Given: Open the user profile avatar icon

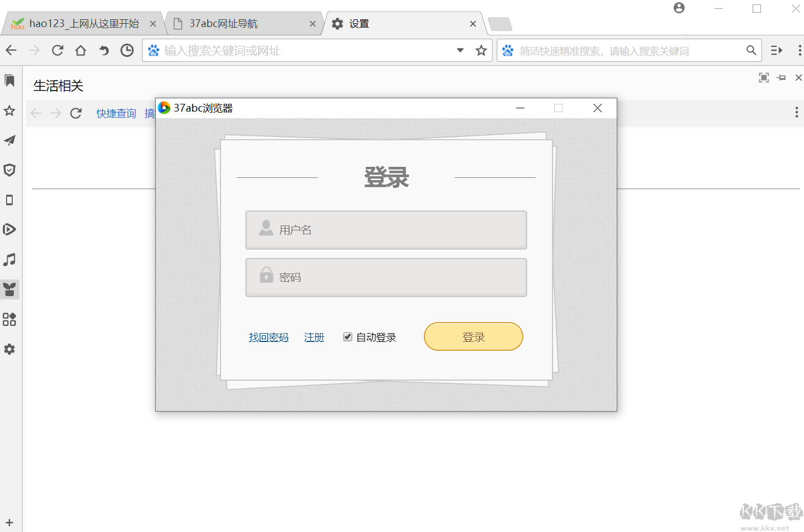Looking at the screenshot, I should 679,8.
